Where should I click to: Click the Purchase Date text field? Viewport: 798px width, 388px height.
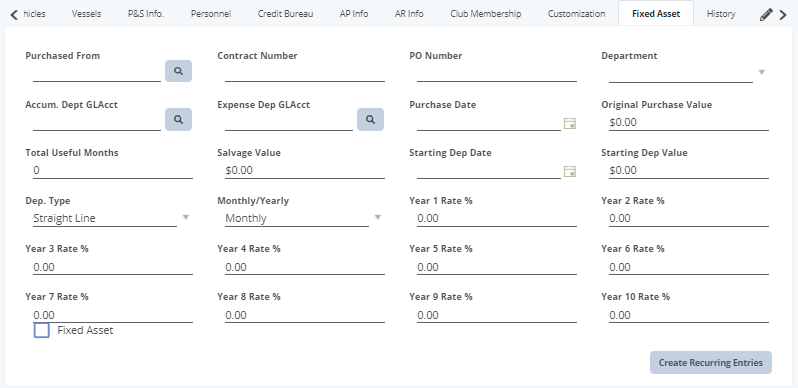coord(489,123)
